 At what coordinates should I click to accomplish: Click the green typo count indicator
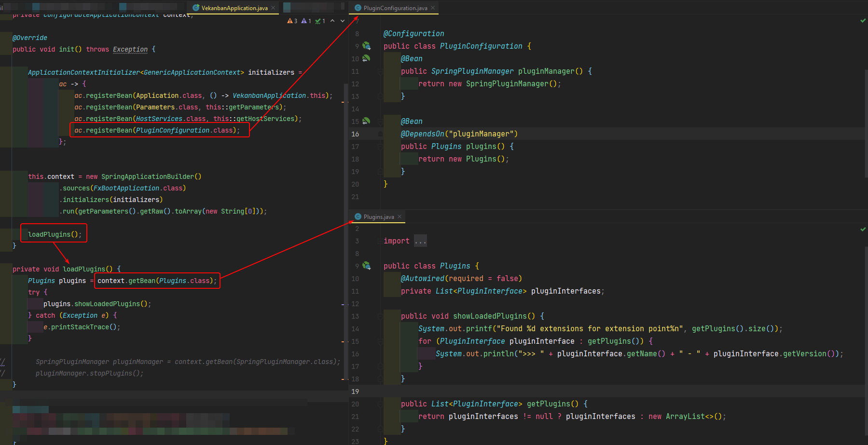coord(320,21)
